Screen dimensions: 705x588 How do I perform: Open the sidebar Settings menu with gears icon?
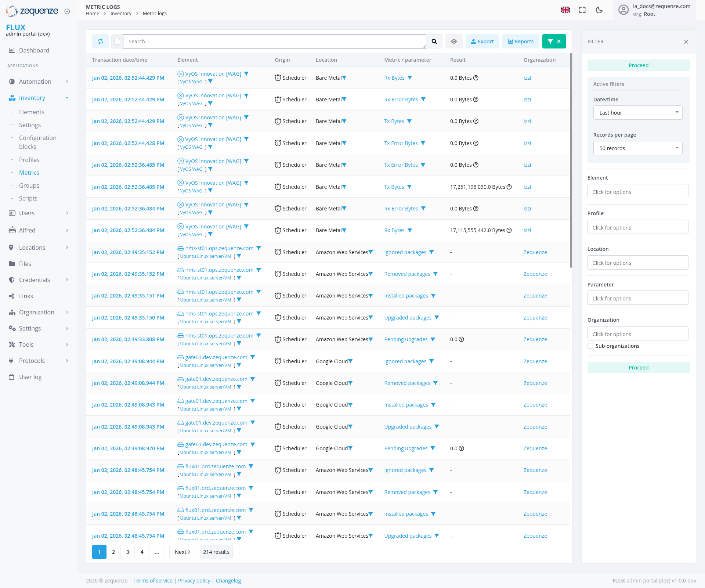[x=39, y=328]
